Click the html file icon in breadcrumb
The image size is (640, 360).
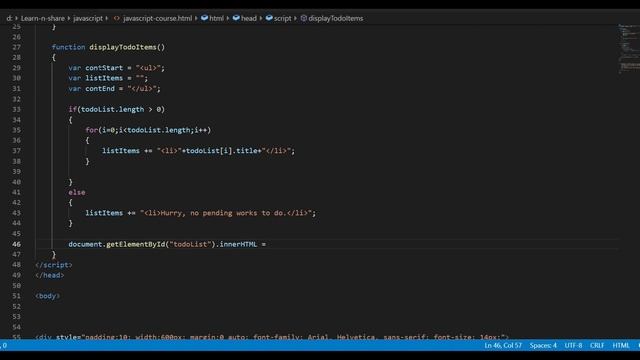pos(116,18)
